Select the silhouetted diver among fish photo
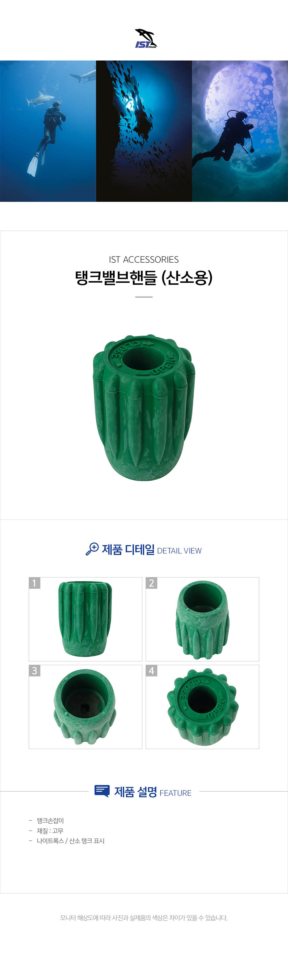The width and height of the screenshot is (288, 980). 144,131
